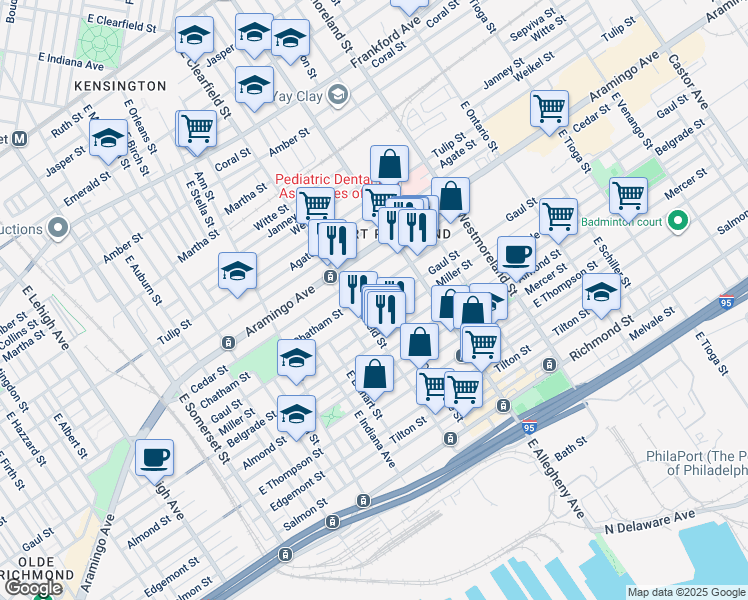Open the shopping bag marker above Pediatric Dental
748x600 pixels.
click(x=390, y=165)
